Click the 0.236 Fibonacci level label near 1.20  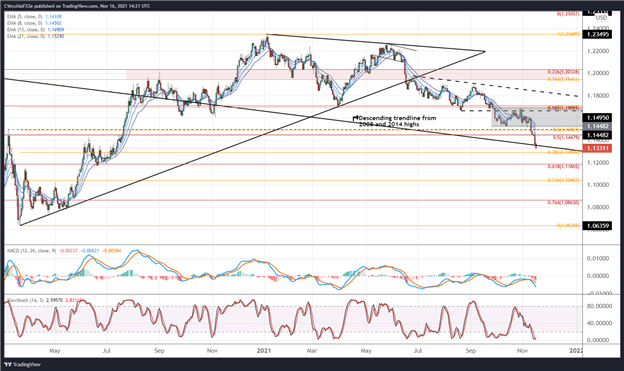point(564,72)
